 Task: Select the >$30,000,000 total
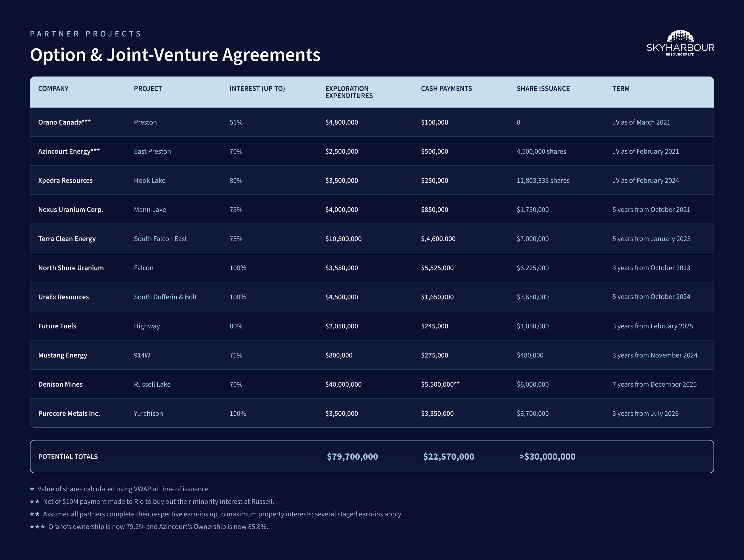(547, 456)
